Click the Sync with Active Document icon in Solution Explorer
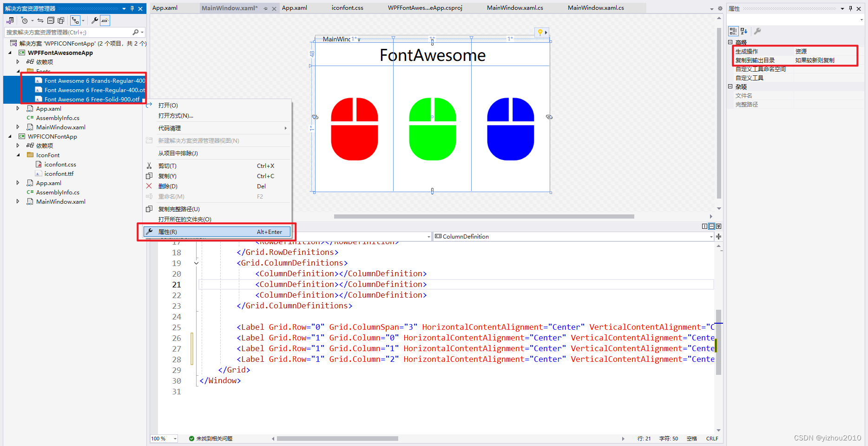 [40, 20]
